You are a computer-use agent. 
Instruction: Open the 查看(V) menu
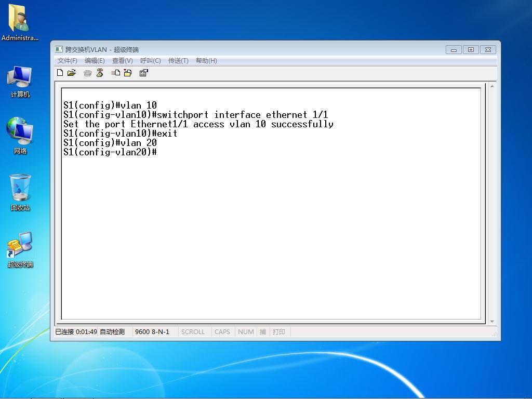122,61
